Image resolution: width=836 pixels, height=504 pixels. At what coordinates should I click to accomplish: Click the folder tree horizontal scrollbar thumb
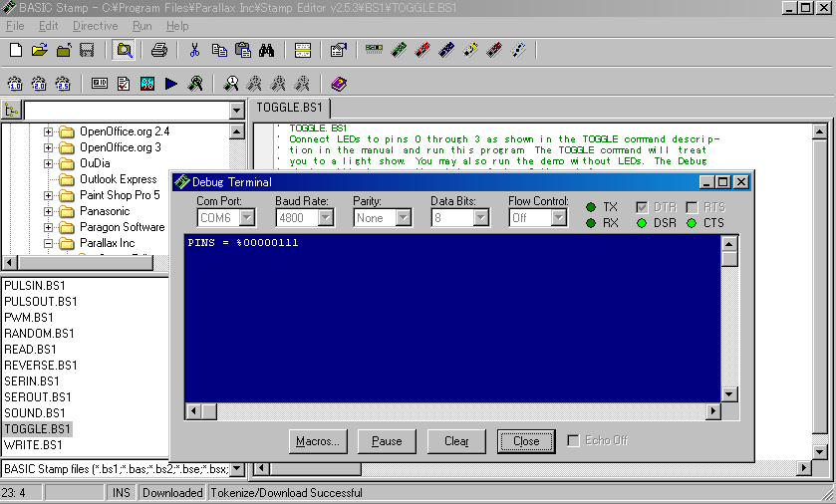coord(86,263)
